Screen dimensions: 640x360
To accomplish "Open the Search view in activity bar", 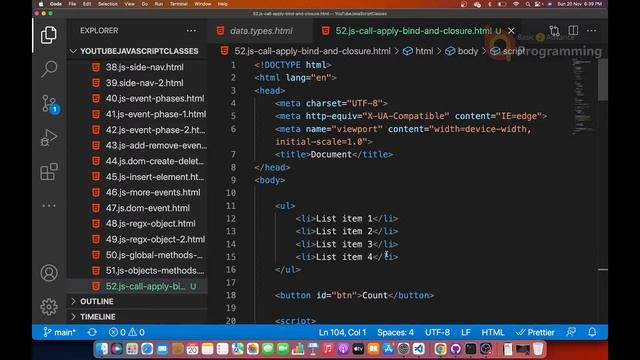I will coord(49,69).
